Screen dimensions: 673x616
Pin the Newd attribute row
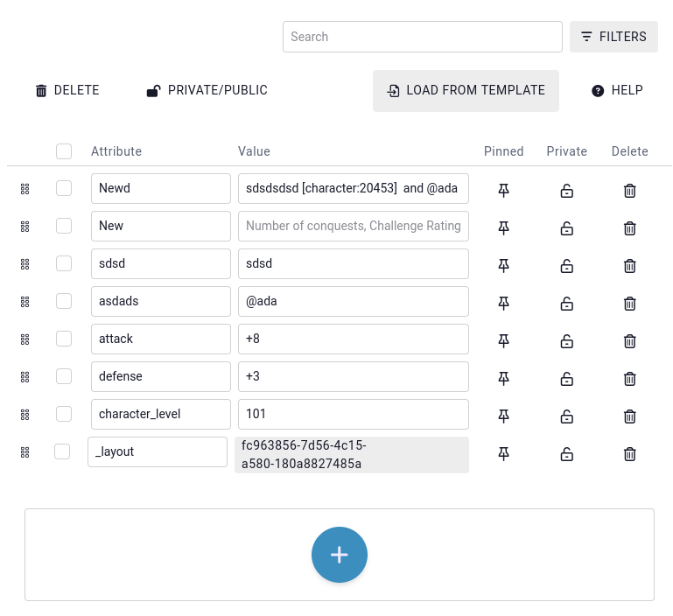click(503, 189)
